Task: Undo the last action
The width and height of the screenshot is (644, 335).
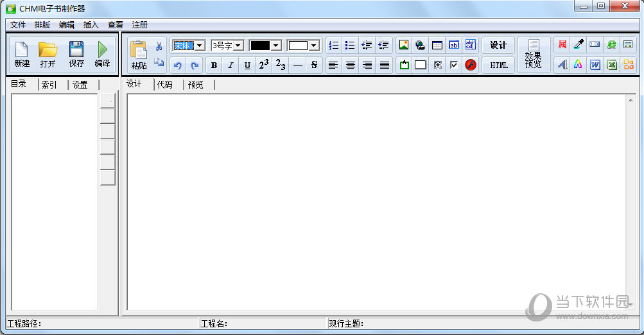Action: (178, 65)
